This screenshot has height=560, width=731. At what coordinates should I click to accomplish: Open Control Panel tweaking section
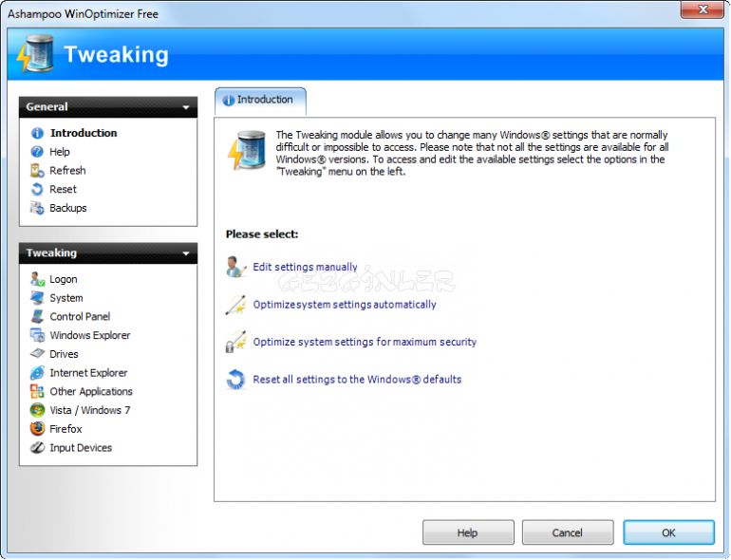tap(80, 317)
